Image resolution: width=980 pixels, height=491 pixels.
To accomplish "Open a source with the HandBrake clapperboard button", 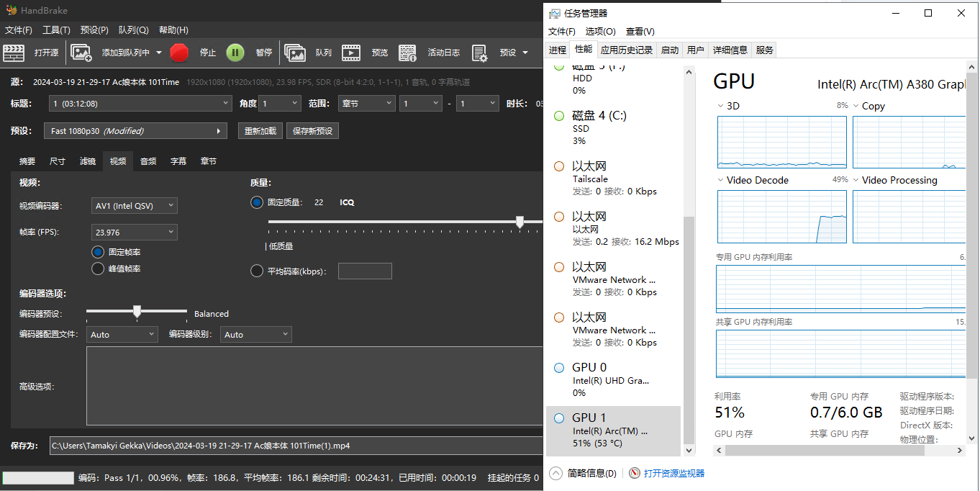I will (x=14, y=53).
